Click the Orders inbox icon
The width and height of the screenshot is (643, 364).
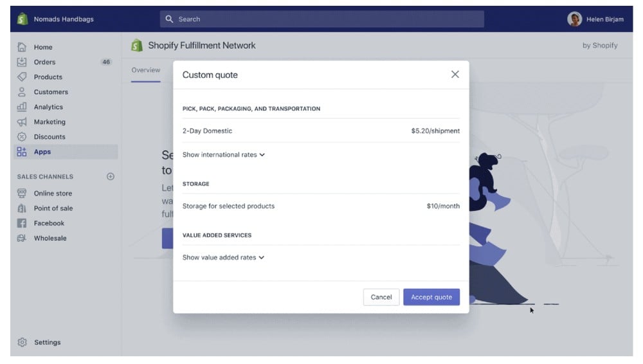pyautogui.click(x=22, y=62)
